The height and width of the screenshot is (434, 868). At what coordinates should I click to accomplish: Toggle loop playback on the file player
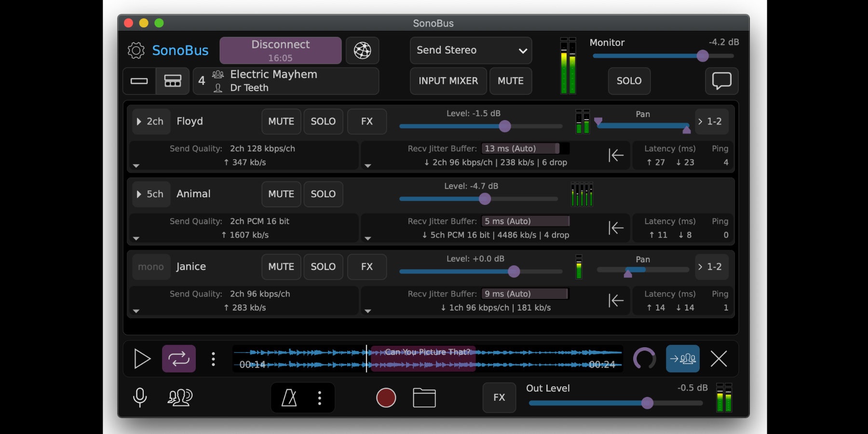tap(178, 359)
